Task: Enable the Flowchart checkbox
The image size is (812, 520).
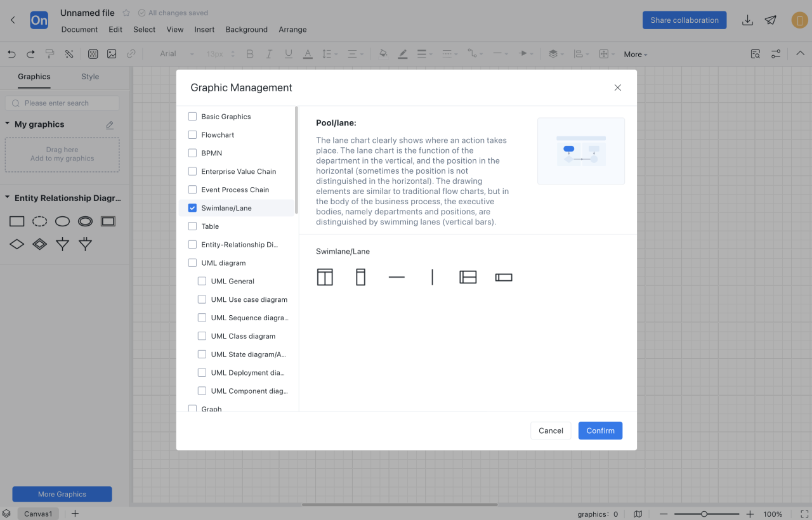Action: tap(192, 135)
